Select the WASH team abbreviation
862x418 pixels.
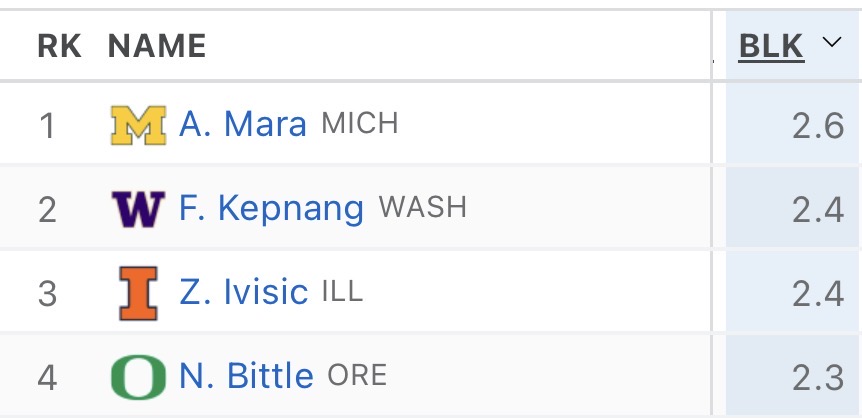tap(423, 208)
